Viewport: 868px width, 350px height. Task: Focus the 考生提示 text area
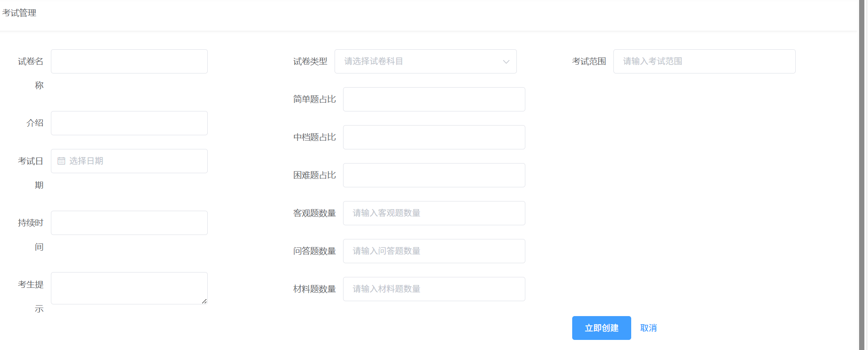click(x=129, y=288)
